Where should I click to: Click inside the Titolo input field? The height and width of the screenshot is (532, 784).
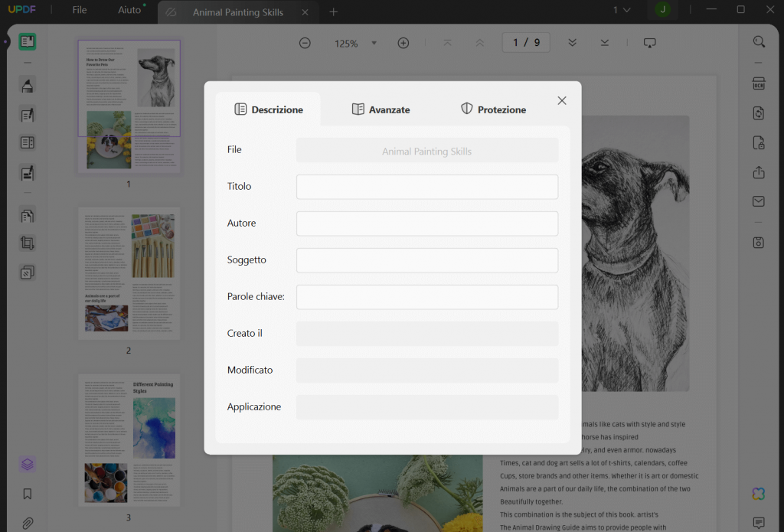(x=426, y=186)
